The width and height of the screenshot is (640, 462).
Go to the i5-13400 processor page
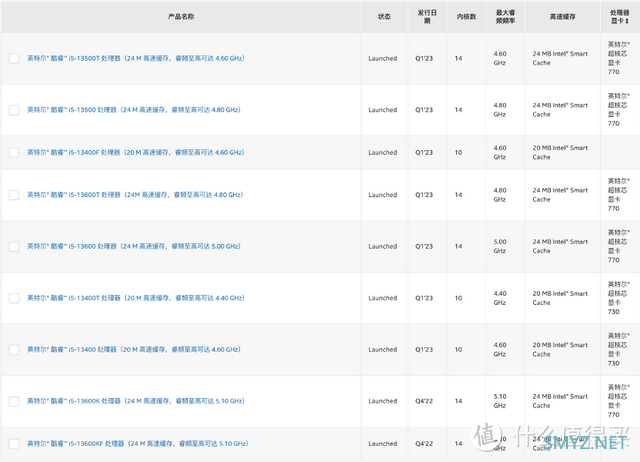coord(134,349)
